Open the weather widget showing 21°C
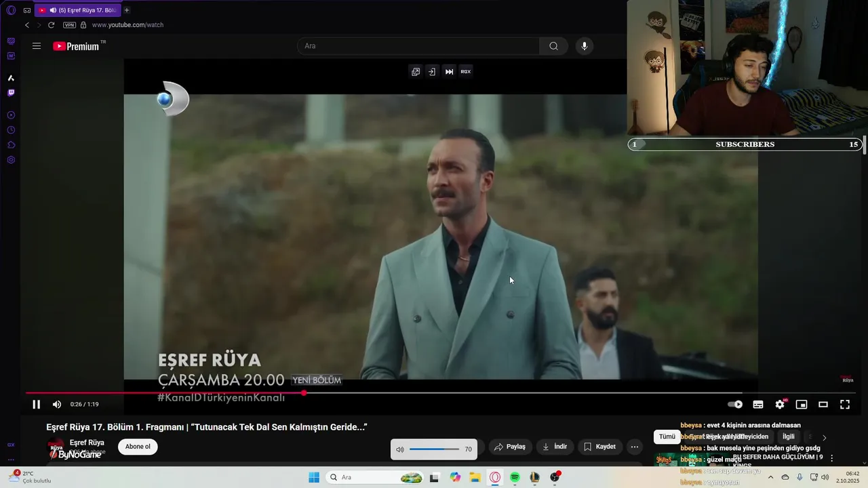 pos(30,477)
